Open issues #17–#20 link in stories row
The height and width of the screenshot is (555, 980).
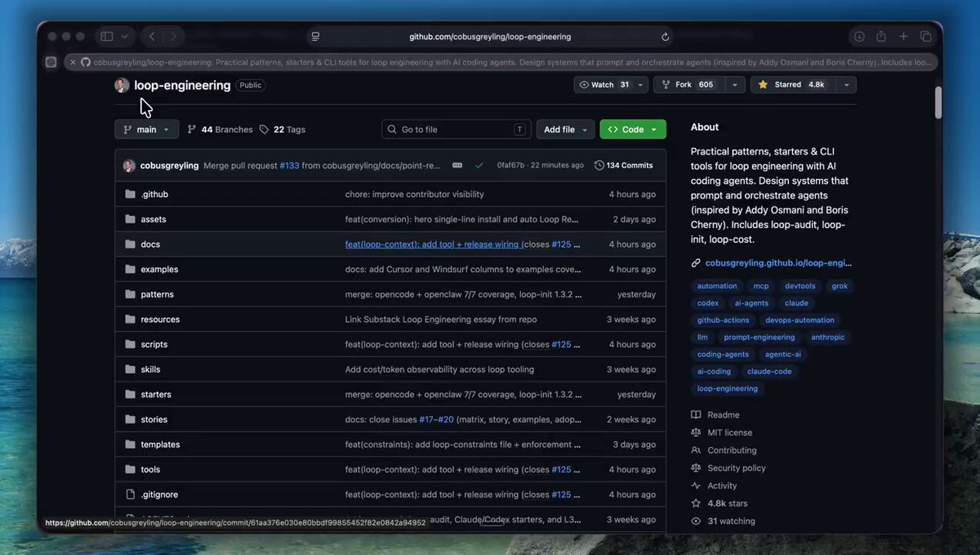point(436,419)
